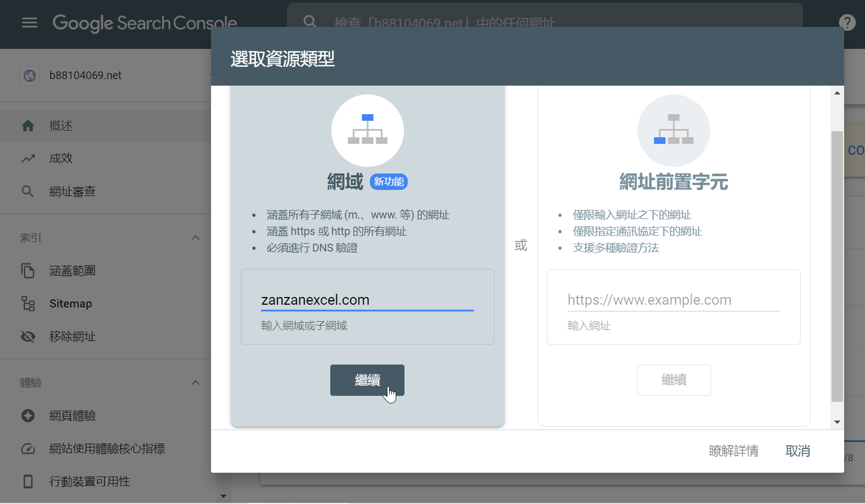Click the Google Search Console logo
This screenshot has height=504, width=865.
coord(145,23)
